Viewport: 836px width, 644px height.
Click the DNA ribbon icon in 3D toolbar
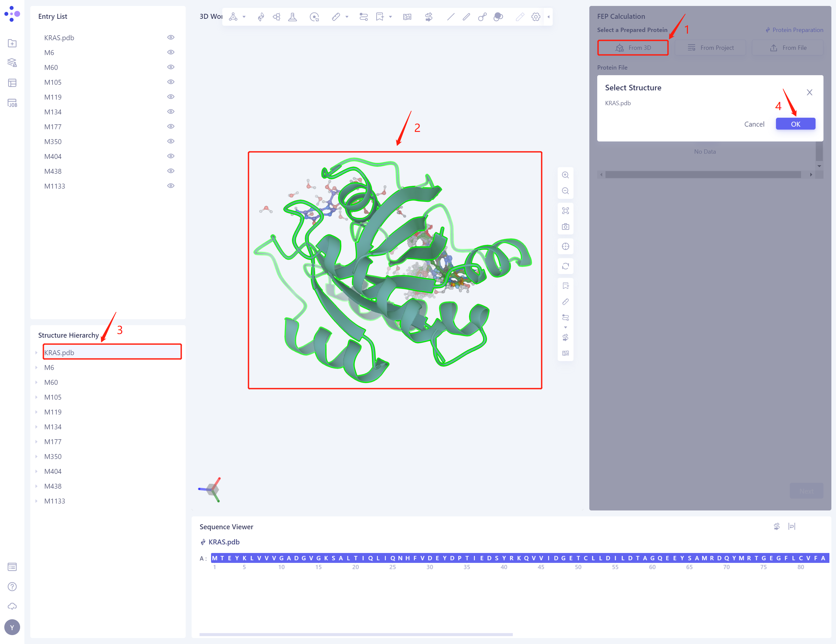pos(261,17)
